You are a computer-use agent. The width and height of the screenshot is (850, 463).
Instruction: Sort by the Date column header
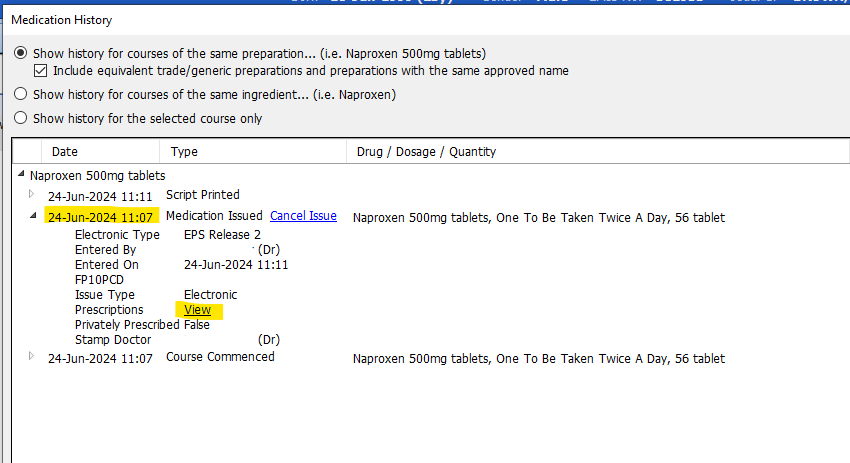click(x=65, y=152)
